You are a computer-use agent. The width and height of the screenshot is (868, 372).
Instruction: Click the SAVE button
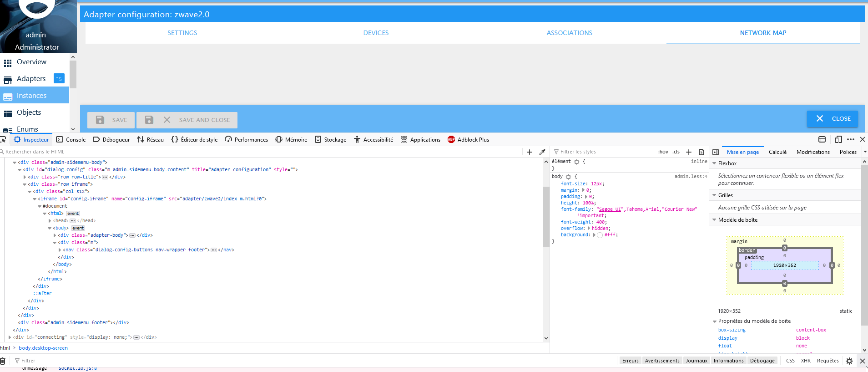[111, 120]
